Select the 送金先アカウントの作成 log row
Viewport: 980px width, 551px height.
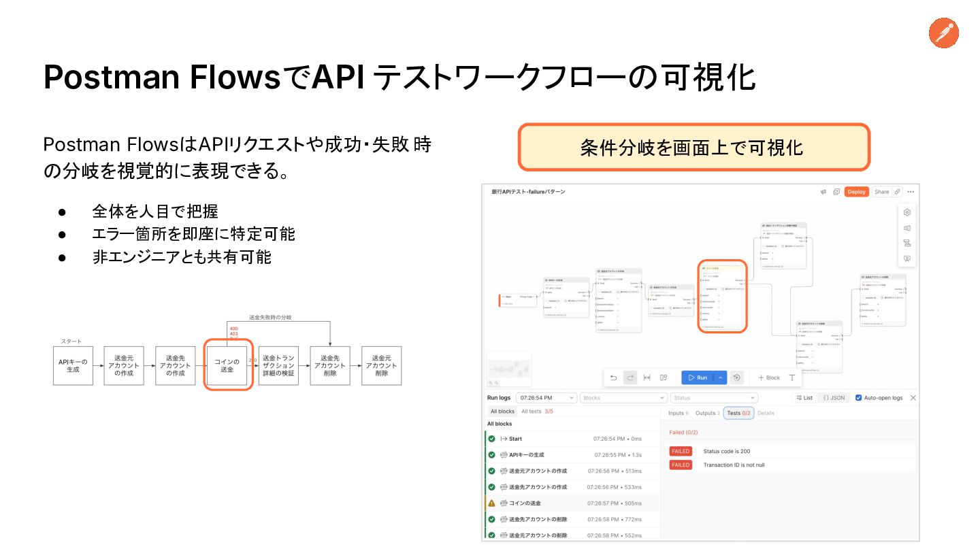coord(572,487)
